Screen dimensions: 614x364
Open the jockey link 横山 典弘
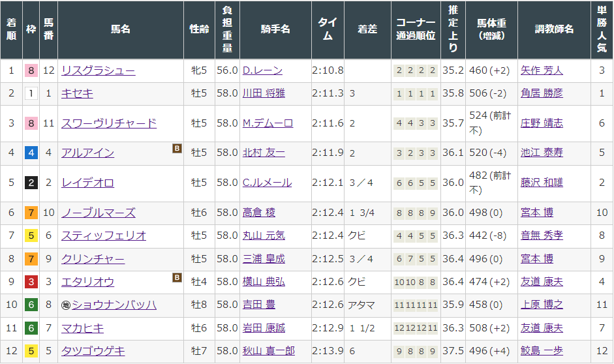pos(264,282)
